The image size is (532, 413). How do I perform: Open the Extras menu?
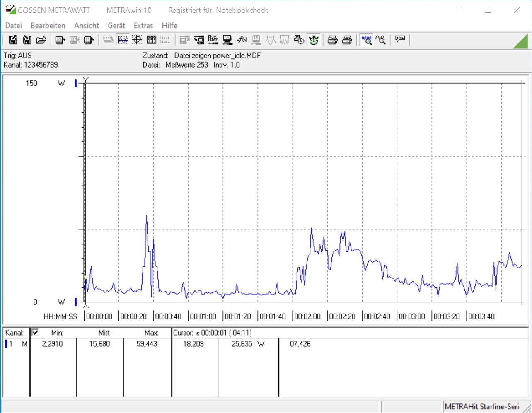click(143, 26)
